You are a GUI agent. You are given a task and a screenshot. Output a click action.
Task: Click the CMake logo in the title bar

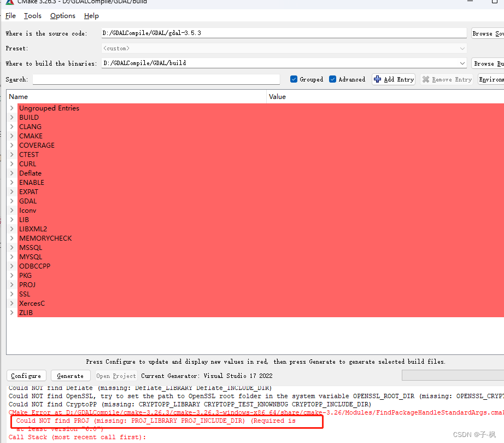tap(10, 2)
